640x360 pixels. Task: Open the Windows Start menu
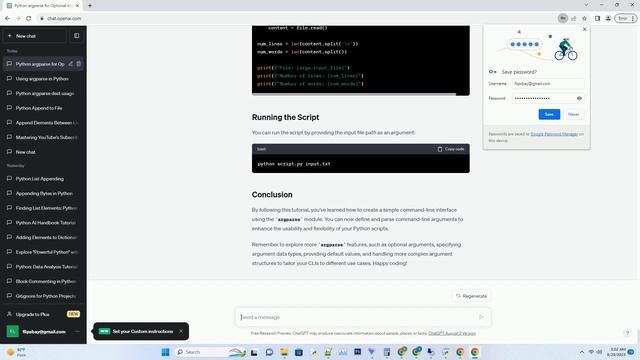[x=165, y=352]
